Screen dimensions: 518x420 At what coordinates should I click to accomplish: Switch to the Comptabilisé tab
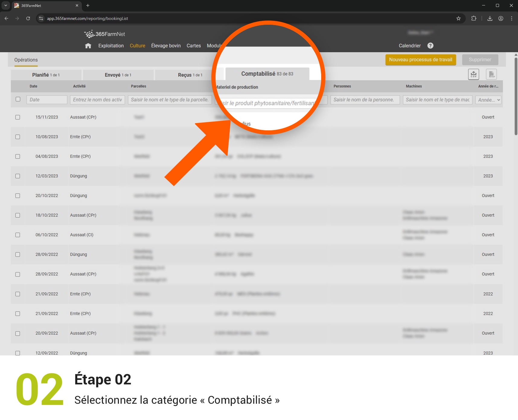(267, 74)
